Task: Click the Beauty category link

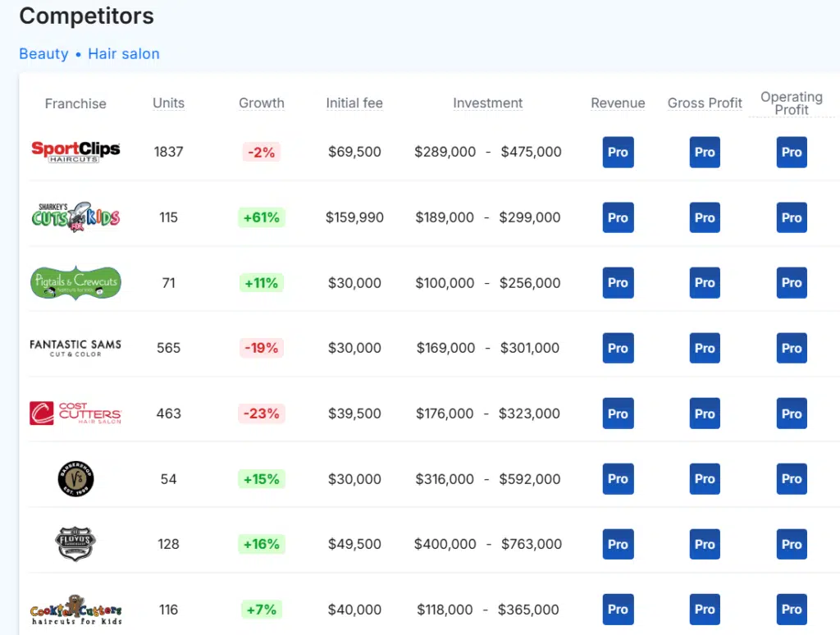Action: 43,54
